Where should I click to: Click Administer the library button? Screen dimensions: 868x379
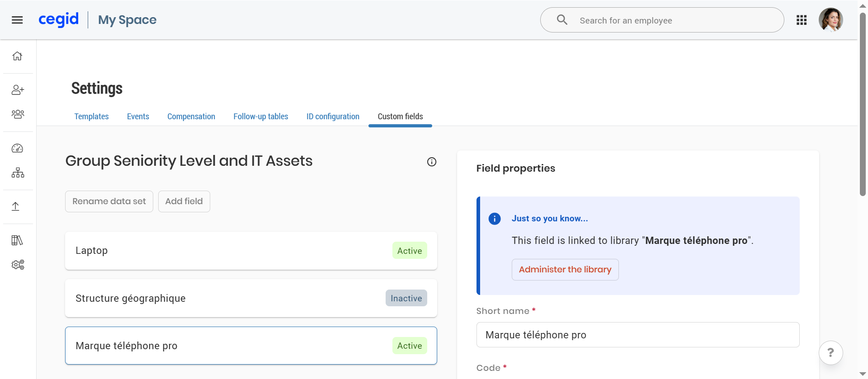tap(565, 270)
